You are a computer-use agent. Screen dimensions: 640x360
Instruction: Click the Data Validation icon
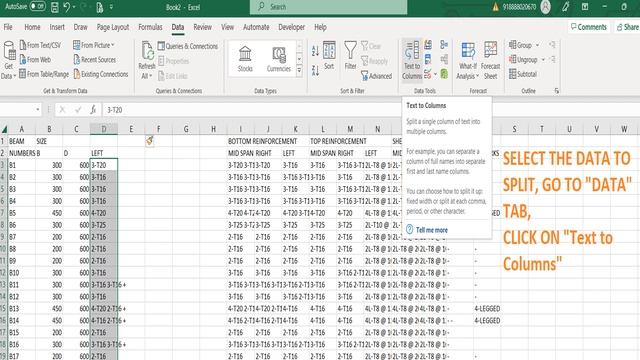click(427, 74)
